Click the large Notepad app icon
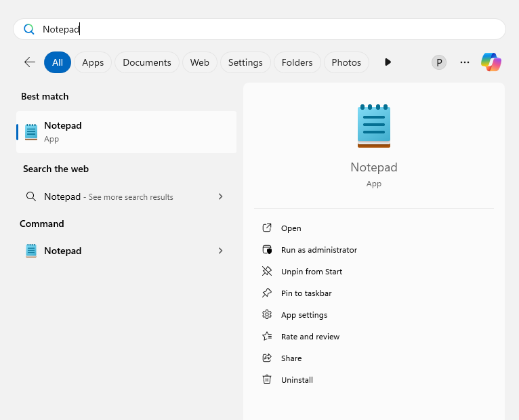 [x=374, y=126]
